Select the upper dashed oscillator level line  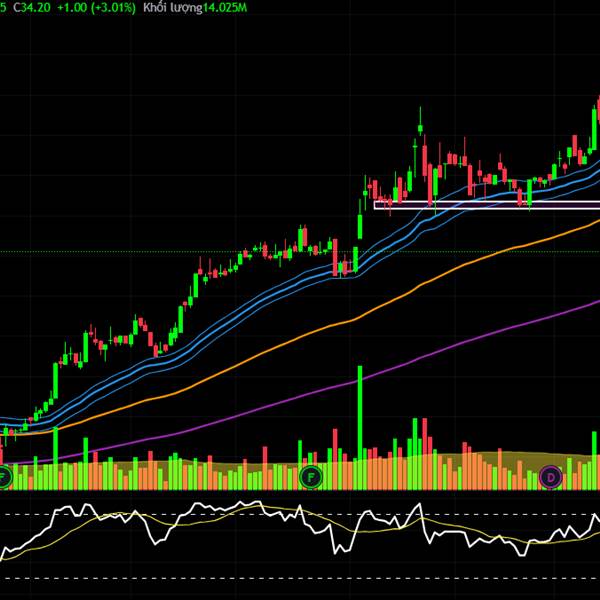click(300, 514)
